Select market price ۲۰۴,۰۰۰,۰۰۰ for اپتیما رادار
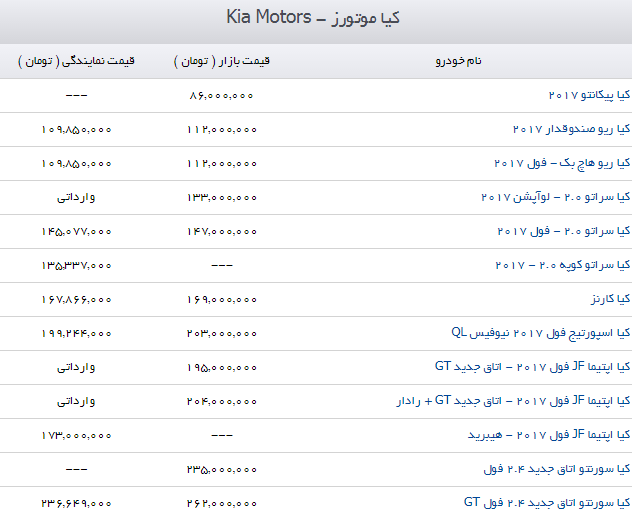 coord(221,402)
